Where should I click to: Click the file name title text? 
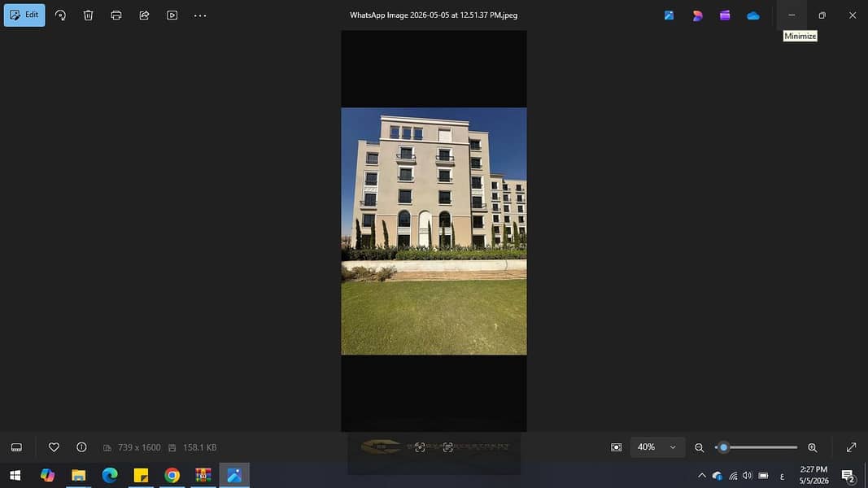[434, 15]
